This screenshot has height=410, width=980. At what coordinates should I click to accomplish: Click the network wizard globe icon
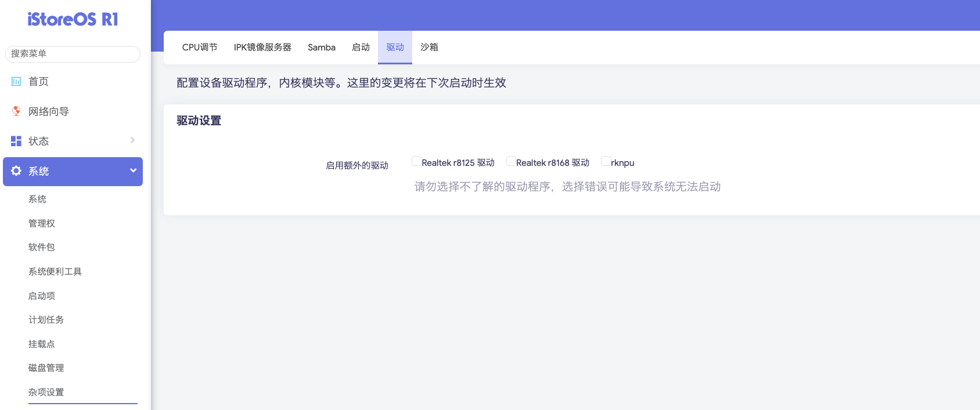(16, 111)
